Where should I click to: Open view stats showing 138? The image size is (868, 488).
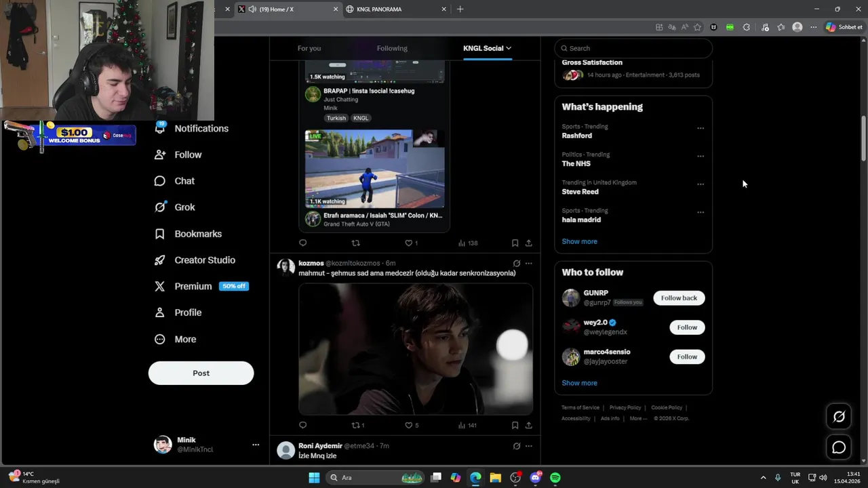click(468, 243)
